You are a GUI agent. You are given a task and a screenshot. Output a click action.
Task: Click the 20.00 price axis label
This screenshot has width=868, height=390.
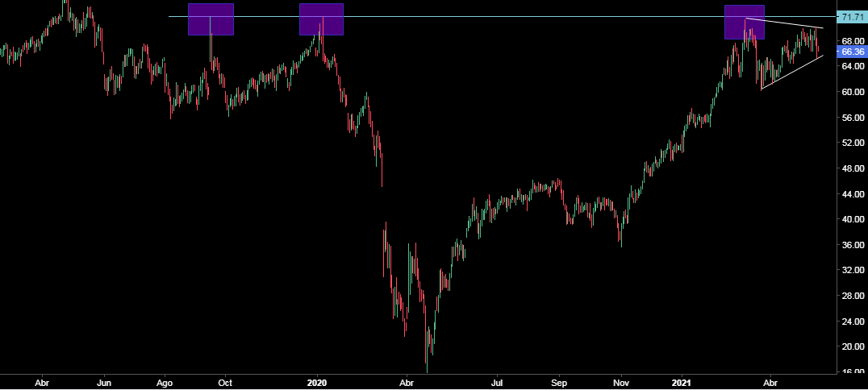853,346
